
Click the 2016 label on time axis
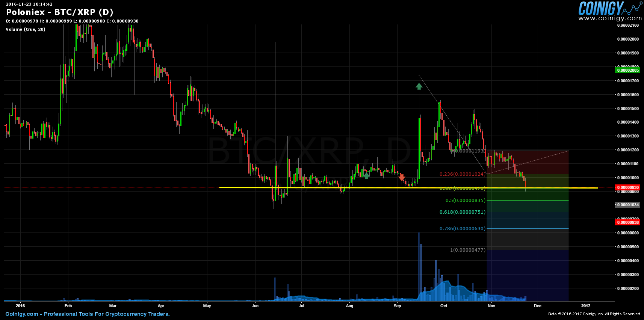tap(20, 306)
